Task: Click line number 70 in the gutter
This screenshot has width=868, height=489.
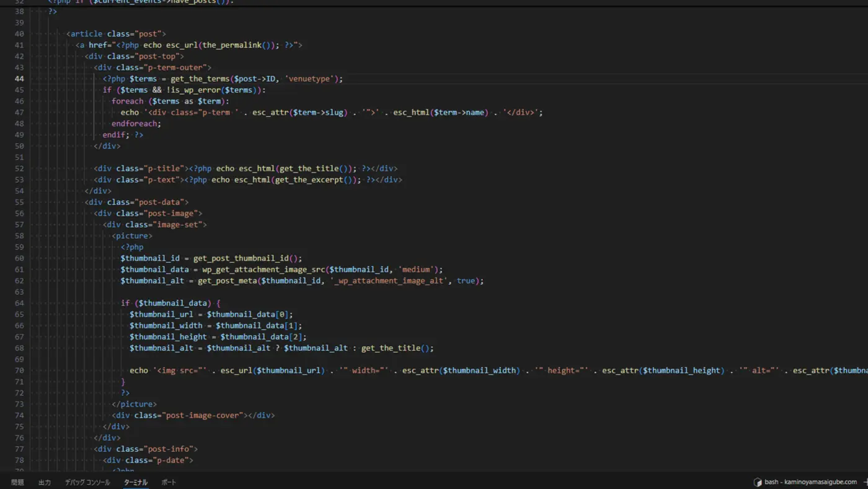Action: [19, 370]
